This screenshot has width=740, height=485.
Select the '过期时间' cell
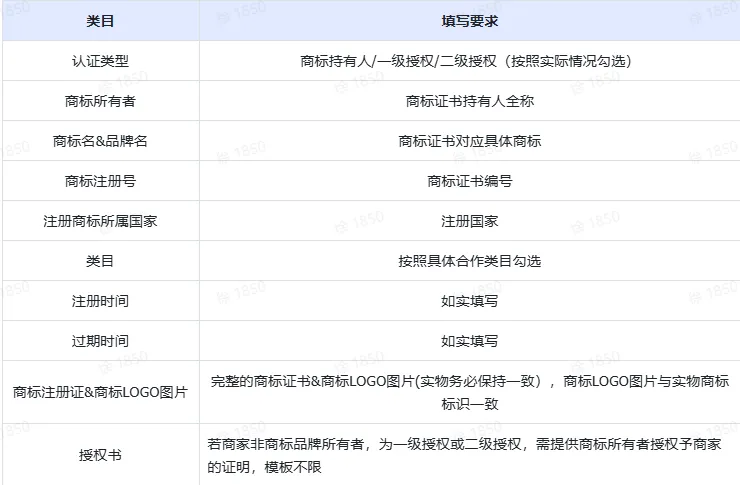pyautogui.click(x=100, y=341)
